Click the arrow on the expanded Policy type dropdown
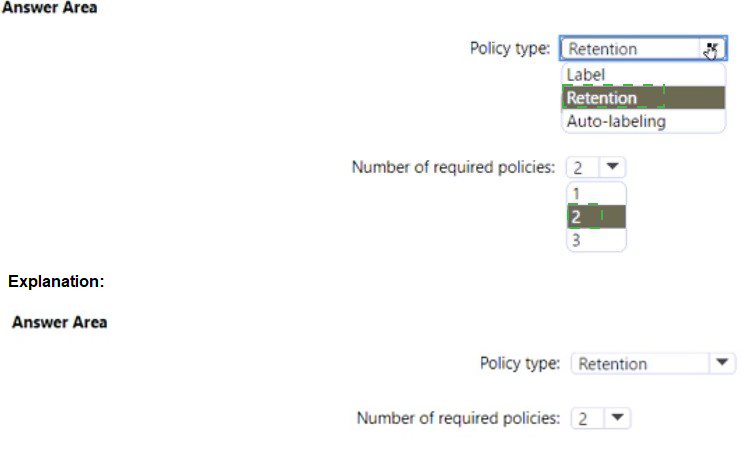The image size is (746, 462). click(711, 49)
